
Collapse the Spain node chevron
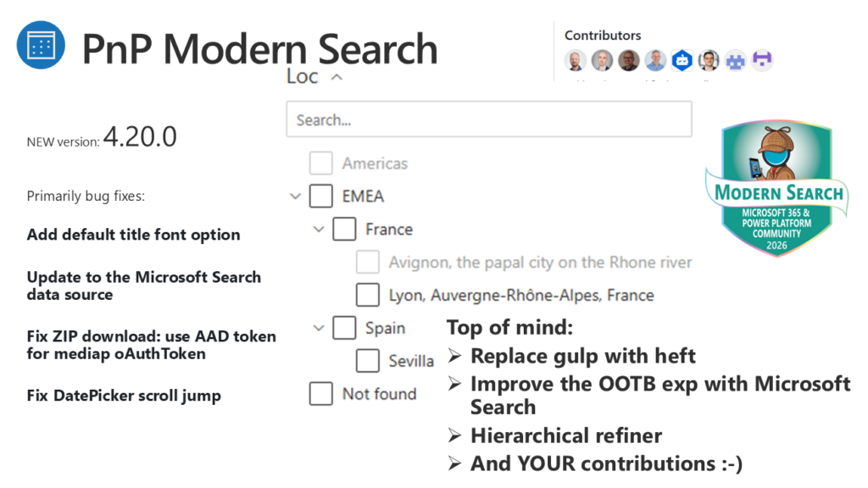point(319,328)
